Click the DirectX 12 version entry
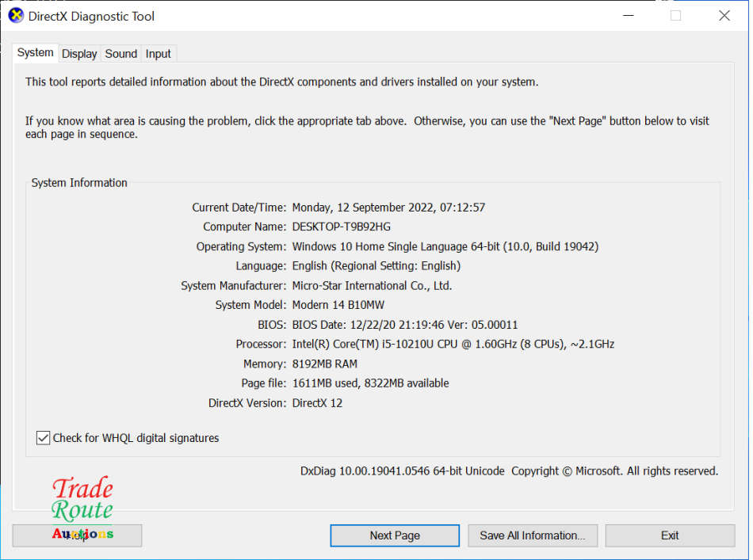Image resolution: width=753 pixels, height=560 pixels. pyautogui.click(x=319, y=402)
